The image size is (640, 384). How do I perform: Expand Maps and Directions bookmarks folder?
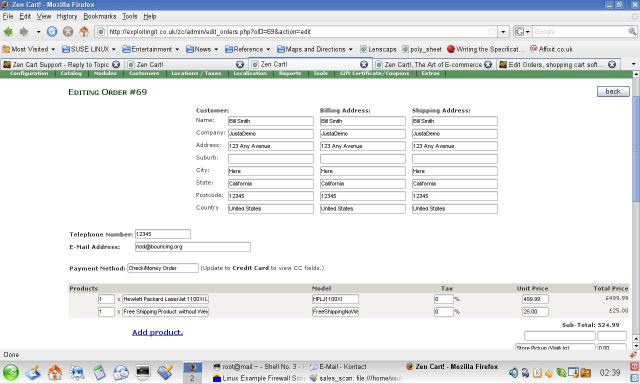315,49
